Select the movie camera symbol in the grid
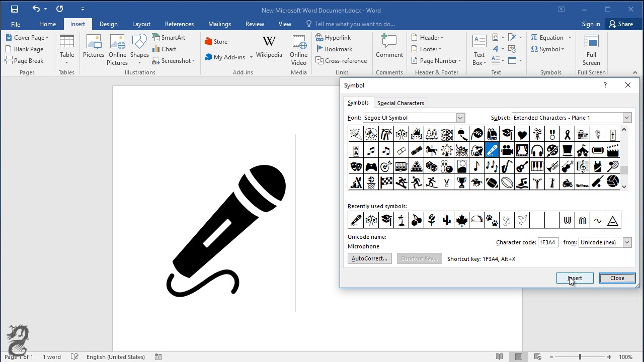This screenshot has width=644, height=362. 507,150
